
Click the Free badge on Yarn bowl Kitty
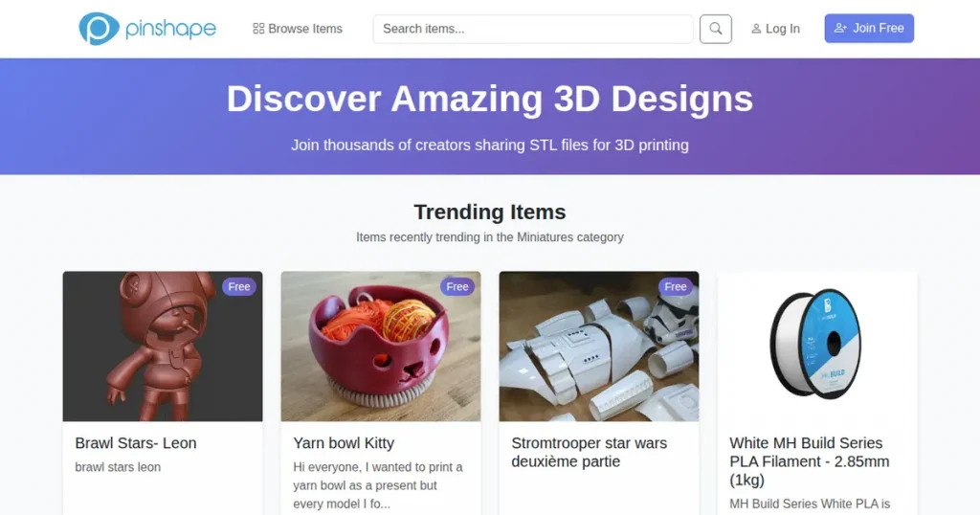point(457,286)
